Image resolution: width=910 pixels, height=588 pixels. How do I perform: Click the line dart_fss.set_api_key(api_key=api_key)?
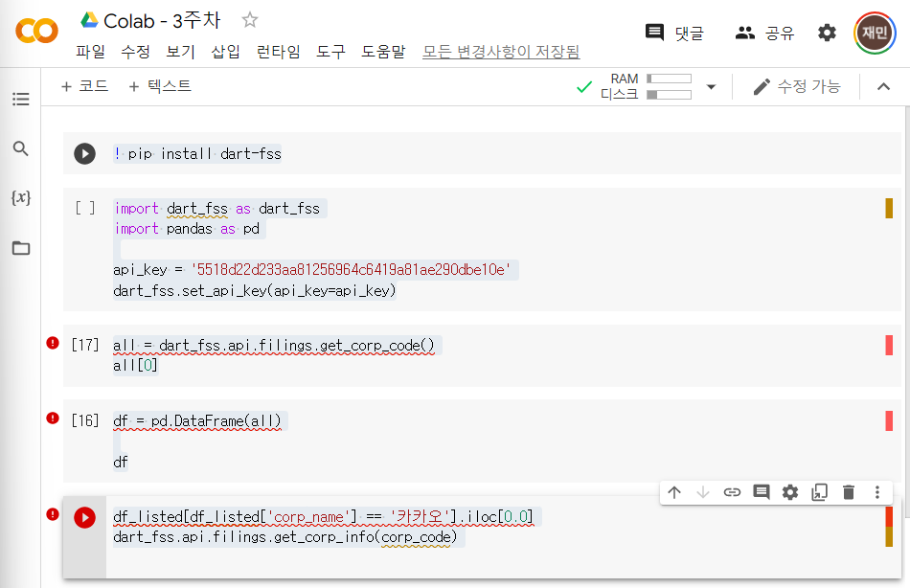point(255,290)
